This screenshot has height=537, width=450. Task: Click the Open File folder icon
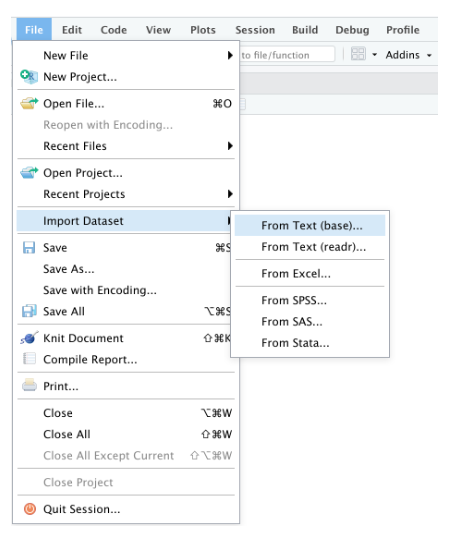(29, 103)
